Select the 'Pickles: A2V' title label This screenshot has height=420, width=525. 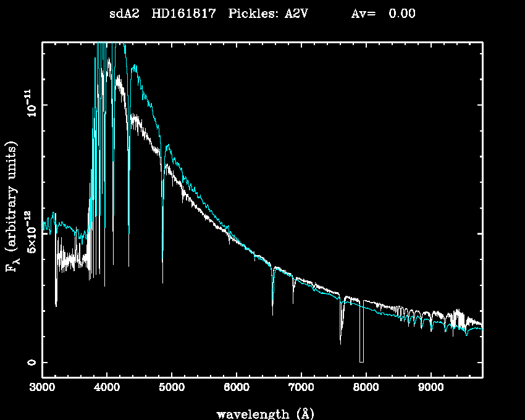pyautogui.click(x=269, y=14)
